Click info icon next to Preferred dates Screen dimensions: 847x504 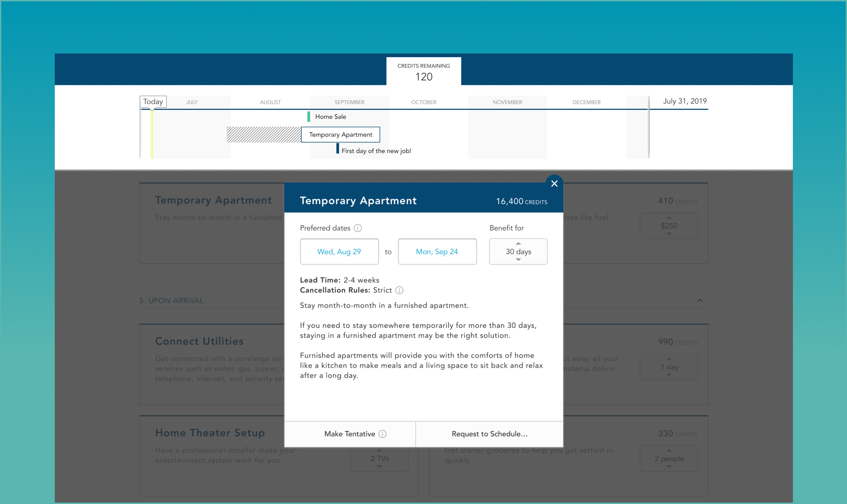[x=357, y=228]
